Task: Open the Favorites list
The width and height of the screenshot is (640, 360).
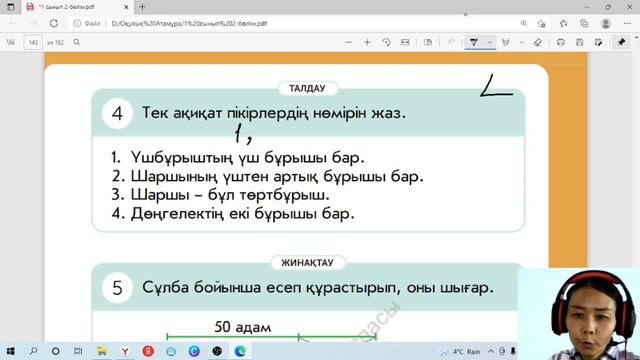Action: coord(563,23)
